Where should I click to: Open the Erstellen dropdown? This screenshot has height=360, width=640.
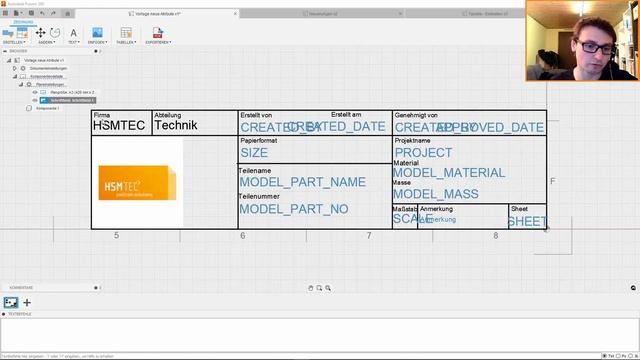point(14,42)
